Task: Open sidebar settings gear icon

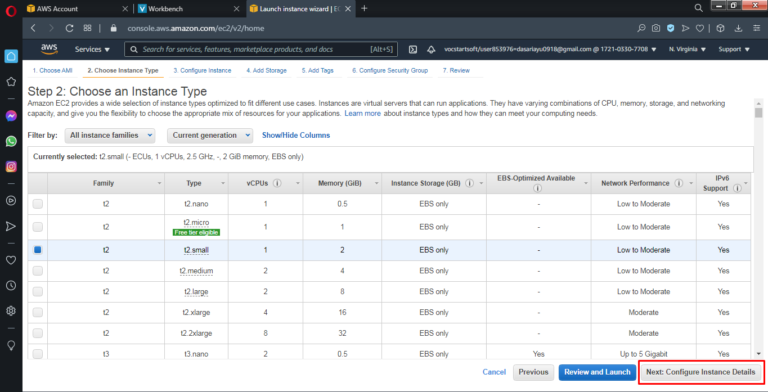Action: (11, 311)
